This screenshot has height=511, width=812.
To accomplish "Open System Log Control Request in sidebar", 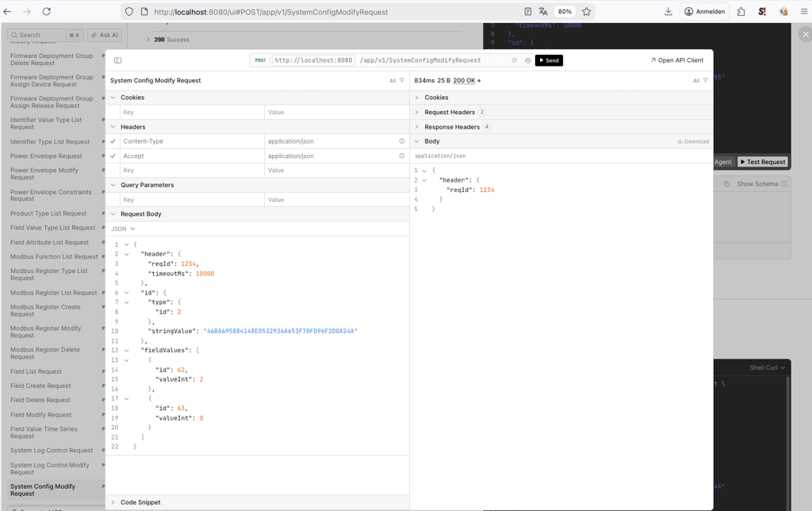I will coord(52,451).
